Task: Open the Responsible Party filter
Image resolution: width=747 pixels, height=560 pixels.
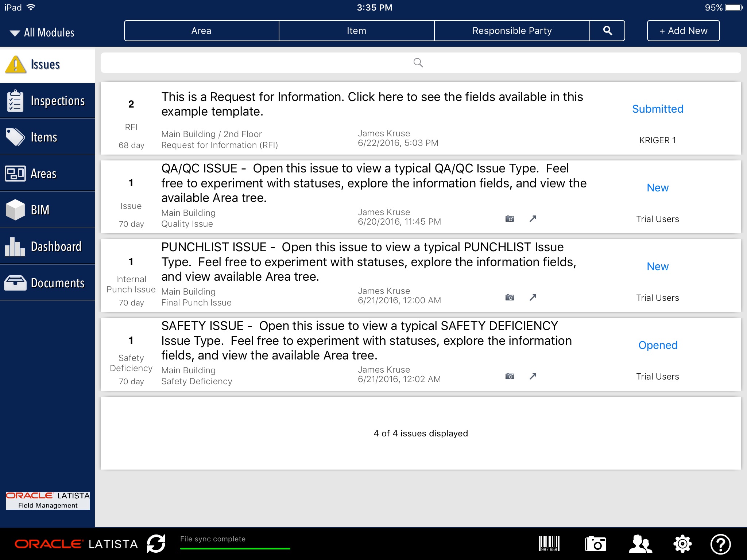Action: (512, 31)
